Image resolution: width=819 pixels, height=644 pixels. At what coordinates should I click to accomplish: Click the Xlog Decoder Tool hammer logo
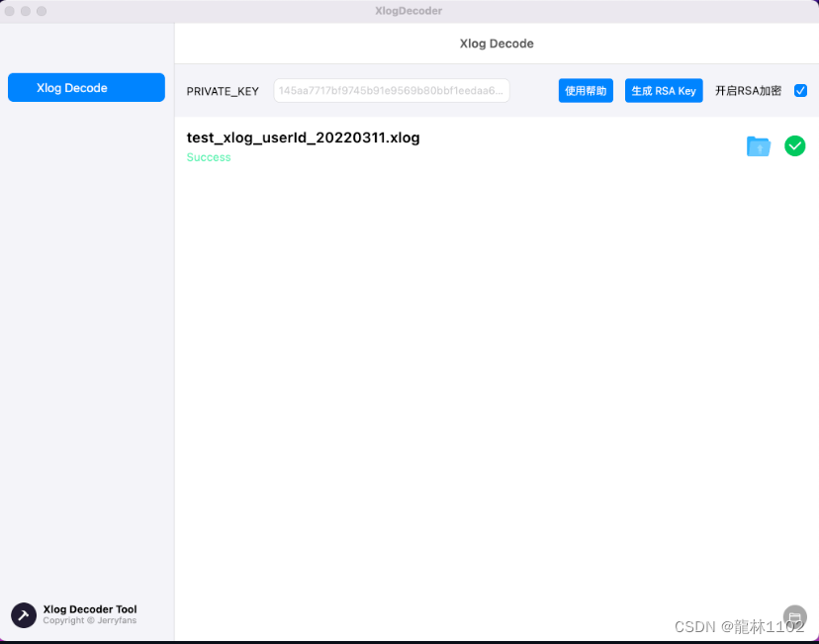[x=24, y=614]
